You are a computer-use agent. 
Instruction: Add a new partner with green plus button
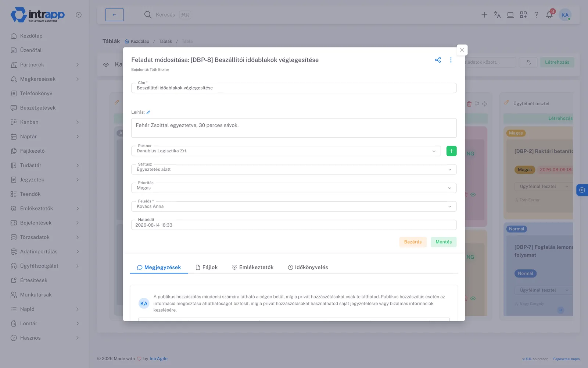point(451,151)
